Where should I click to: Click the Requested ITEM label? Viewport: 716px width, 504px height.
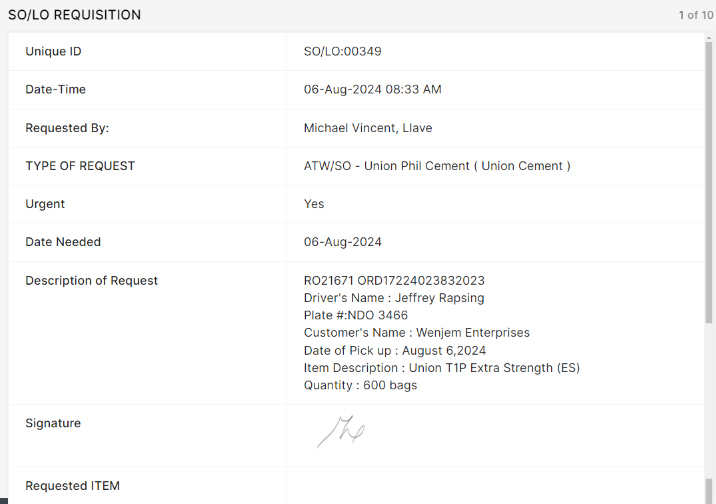pyautogui.click(x=72, y=486)
